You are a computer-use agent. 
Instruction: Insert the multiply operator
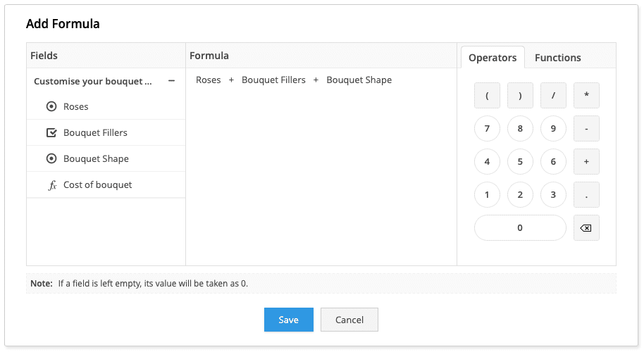(586, 96)
